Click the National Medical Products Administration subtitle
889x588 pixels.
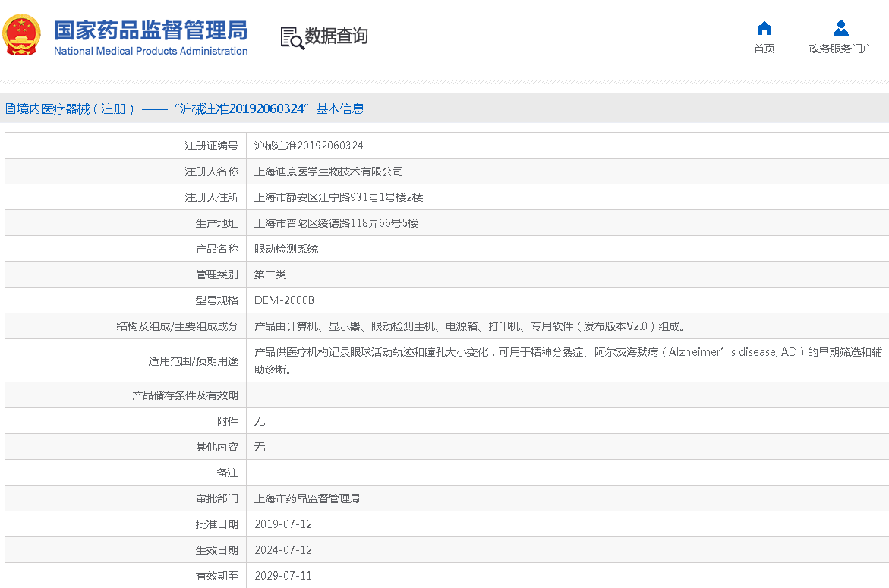pos(150,52)
